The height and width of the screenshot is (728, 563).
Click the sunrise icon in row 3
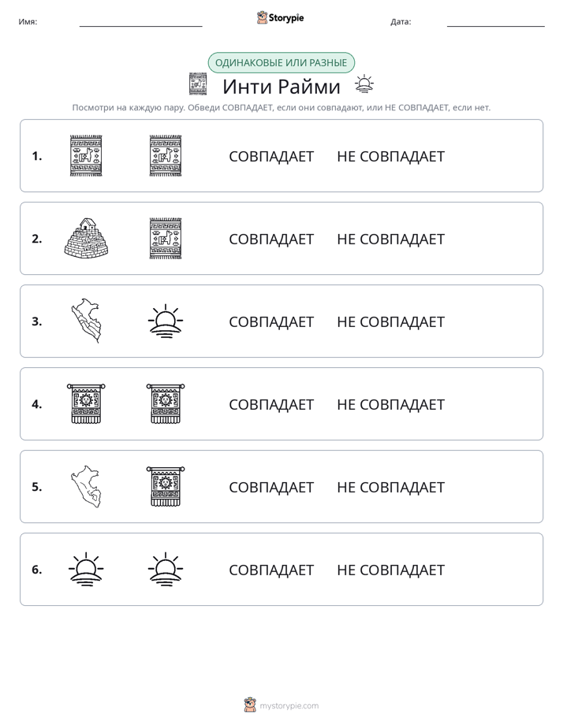click(x=166, y=321)
